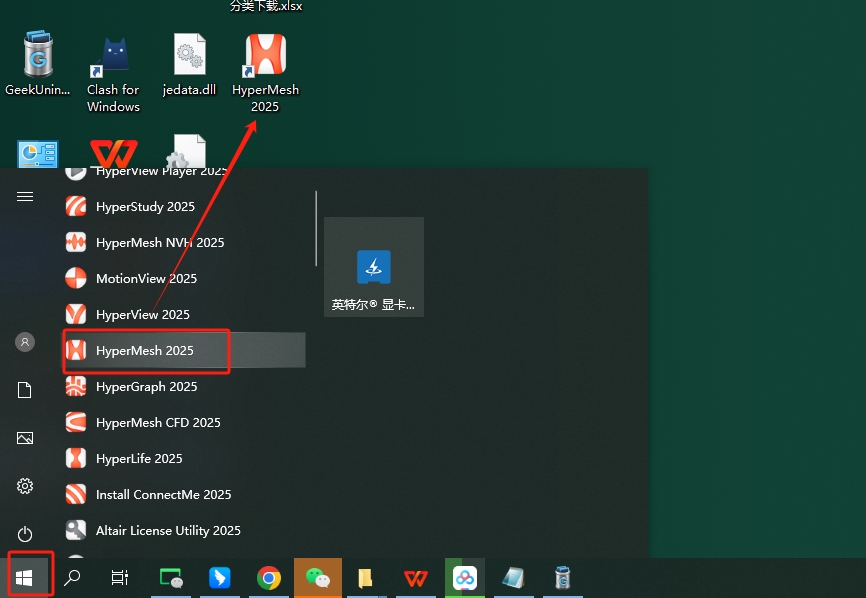Select jedata.dll file on desktop
Image resolution: width=866 pixels, height=598 pixels.
click(189, 64)
